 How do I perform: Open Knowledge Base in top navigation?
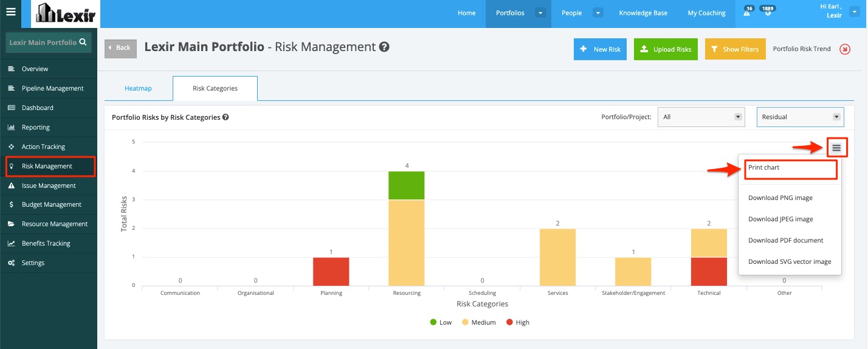point(643,13)
